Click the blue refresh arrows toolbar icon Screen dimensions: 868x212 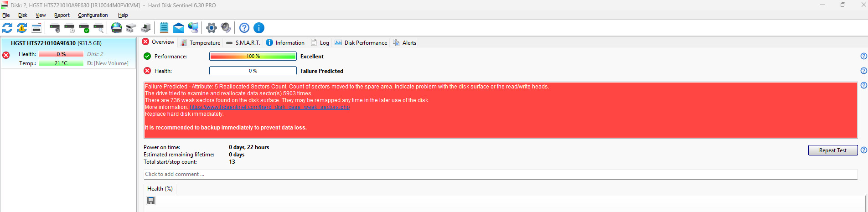[7, 28]
